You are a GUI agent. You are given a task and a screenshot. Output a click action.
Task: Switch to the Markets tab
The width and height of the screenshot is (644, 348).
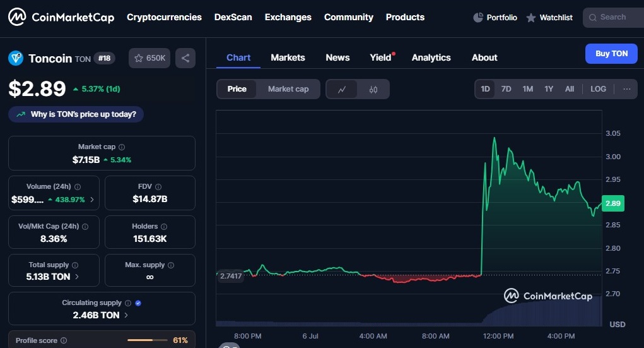click(288, 57)
